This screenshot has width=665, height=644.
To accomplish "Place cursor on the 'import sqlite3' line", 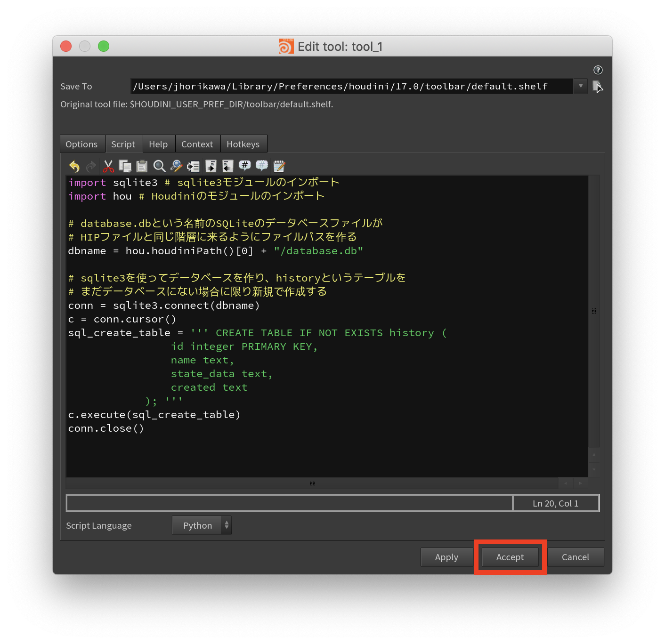I will 203,182.
